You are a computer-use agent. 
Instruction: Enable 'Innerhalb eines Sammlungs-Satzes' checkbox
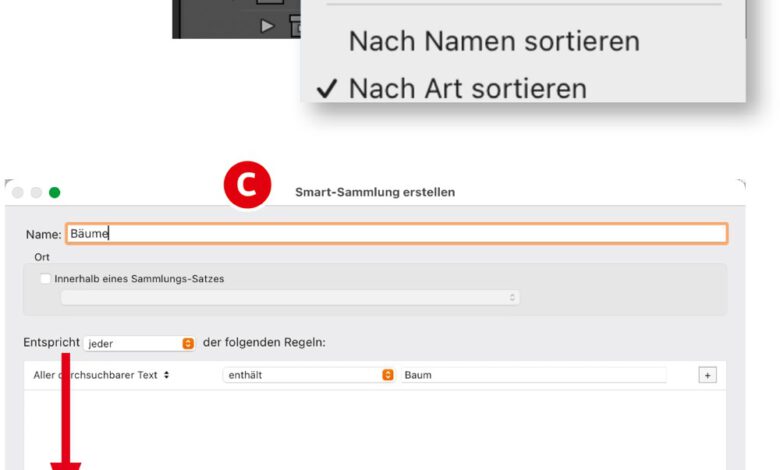(x=45, y=279)
